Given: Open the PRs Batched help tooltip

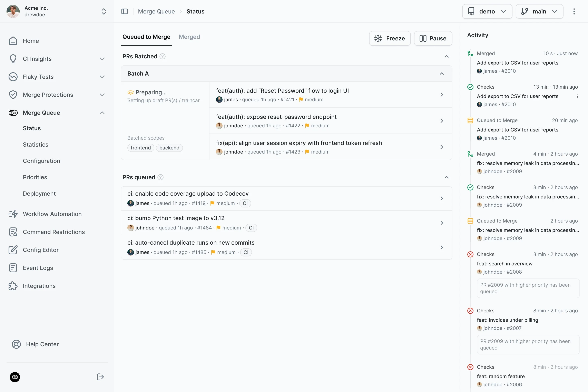Looking at the screenshot, I should 163,56.
